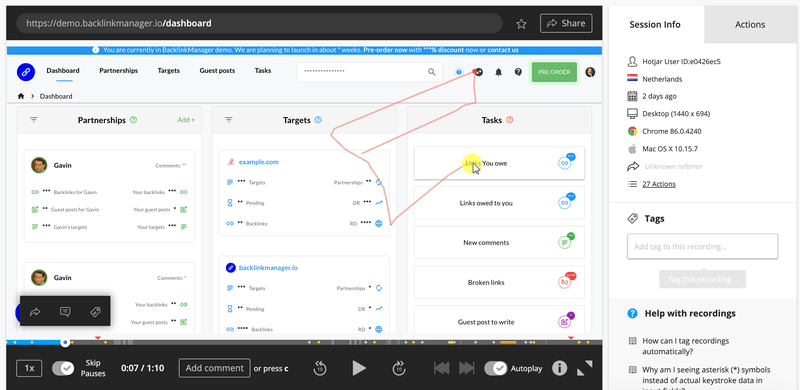Click the Add comment button
Image resolution: width=800 pixels, height=390 pixels.
214,368
